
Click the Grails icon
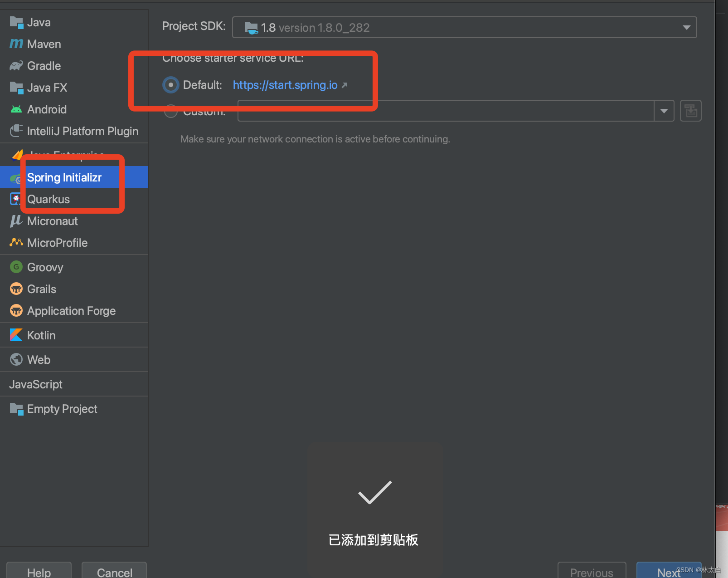(16, 289)
